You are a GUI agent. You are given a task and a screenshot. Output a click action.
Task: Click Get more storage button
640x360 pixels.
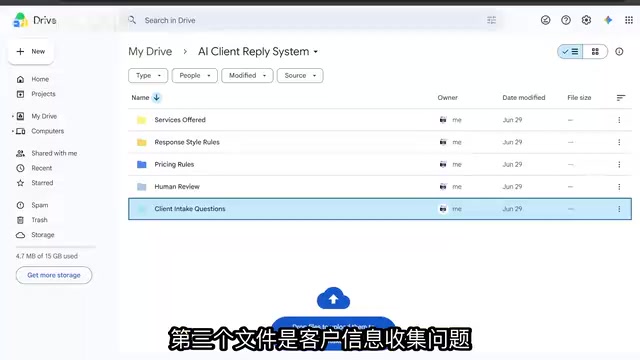coord(54,275)
